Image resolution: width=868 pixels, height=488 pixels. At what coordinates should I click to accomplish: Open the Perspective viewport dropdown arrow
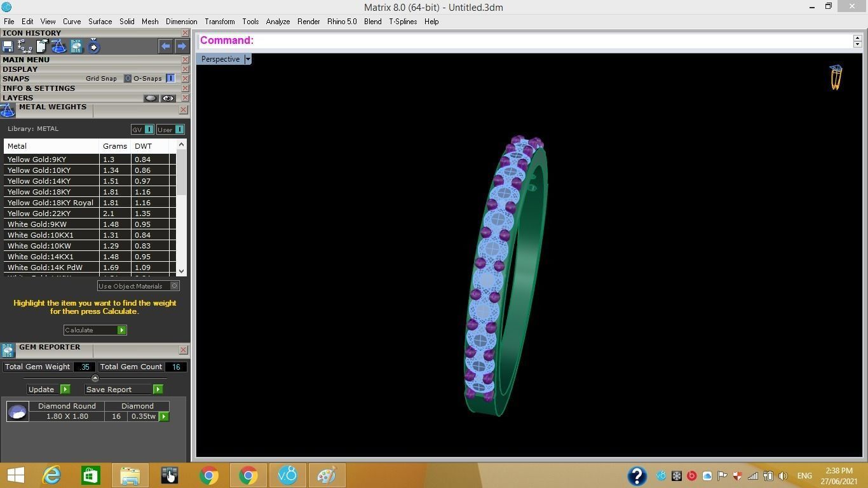[248, 59]
